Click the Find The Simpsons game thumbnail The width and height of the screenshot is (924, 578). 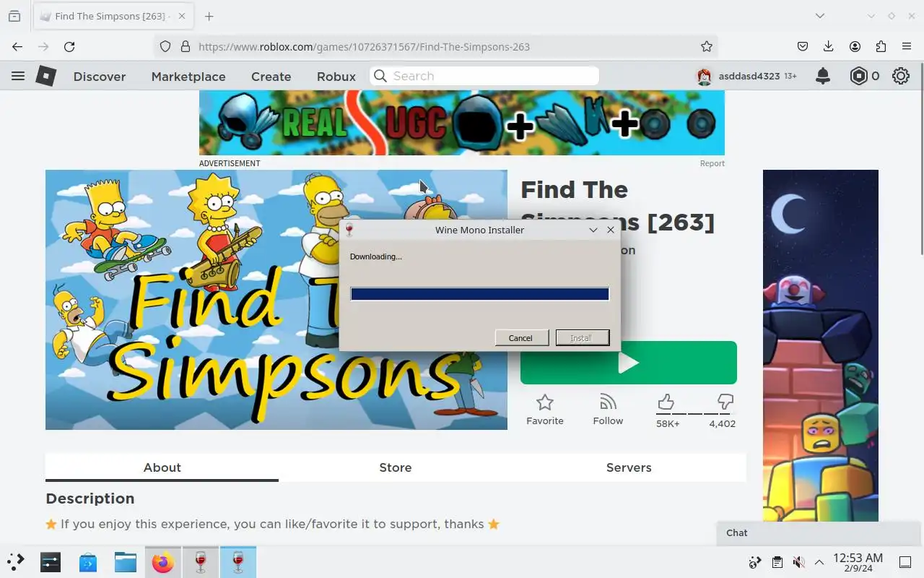pos(276,300)
